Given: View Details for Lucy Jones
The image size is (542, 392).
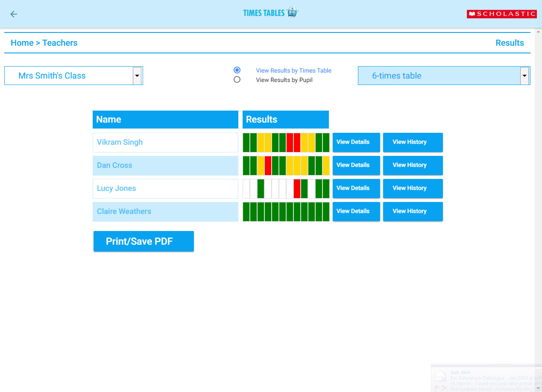Looking at the screenshot, I should 356,188.
